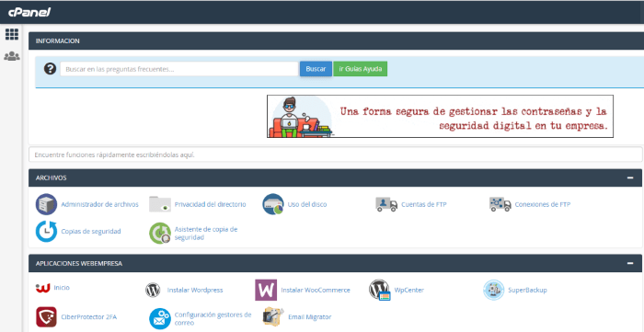Click the Instalar Wordpress logo icon

tap(153, 290)
